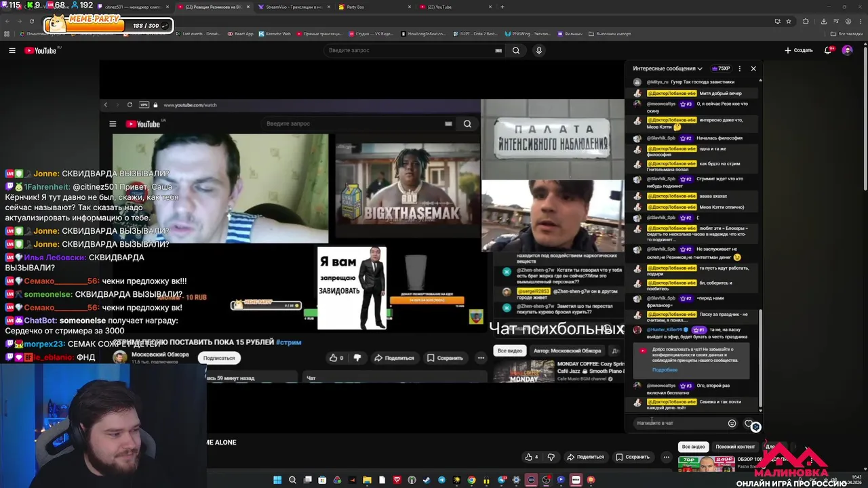Open the Task View taskbar button

308,480
